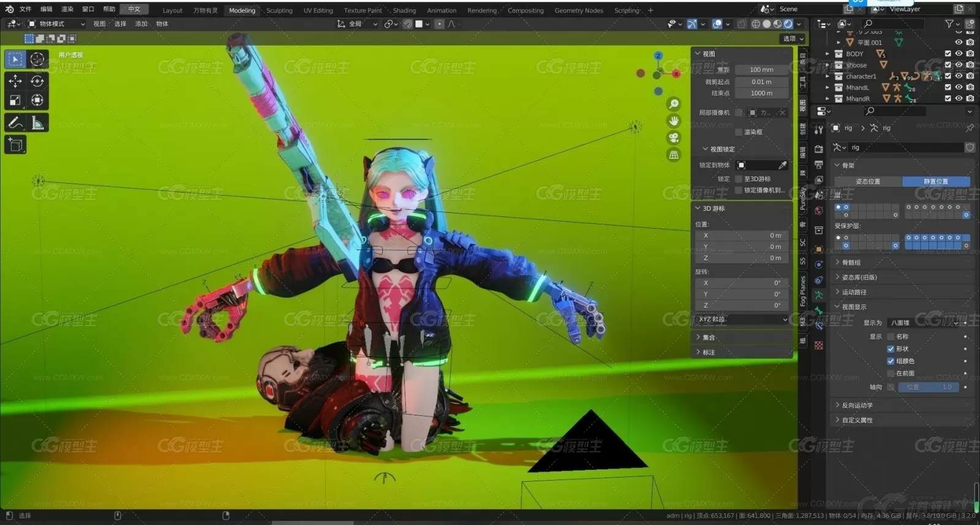Activate the Move tool
Image resolution: width=980 pixels, height=525 pixels.
pos(15,81)
